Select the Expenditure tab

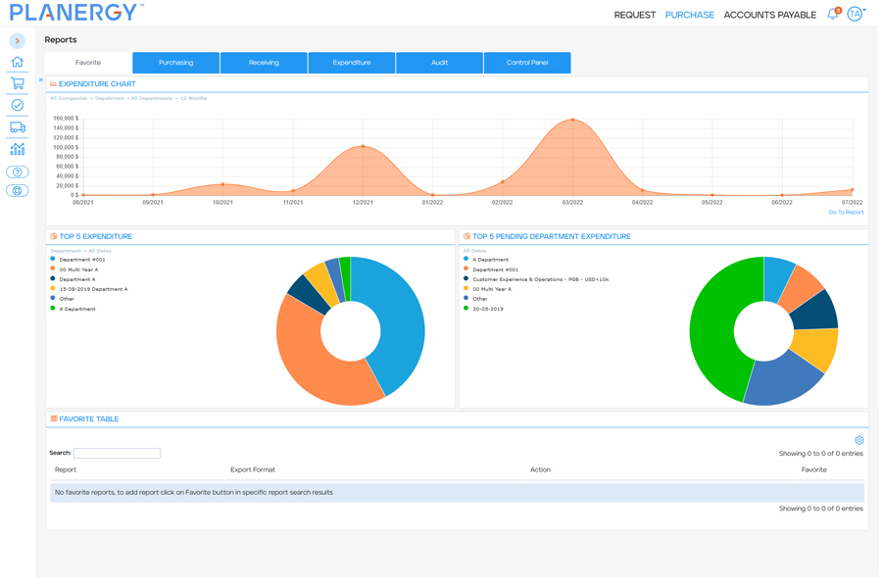click(352, 63)
